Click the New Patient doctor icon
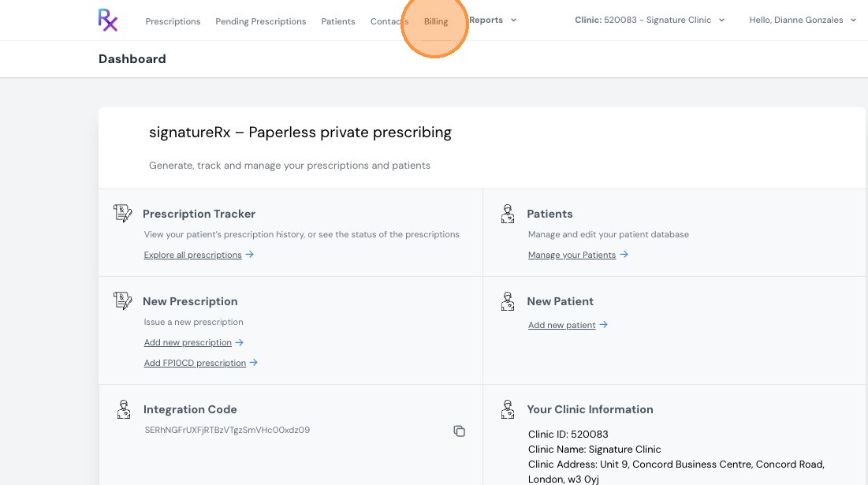The width and height of the screenshot is (868, 485). 508,301
